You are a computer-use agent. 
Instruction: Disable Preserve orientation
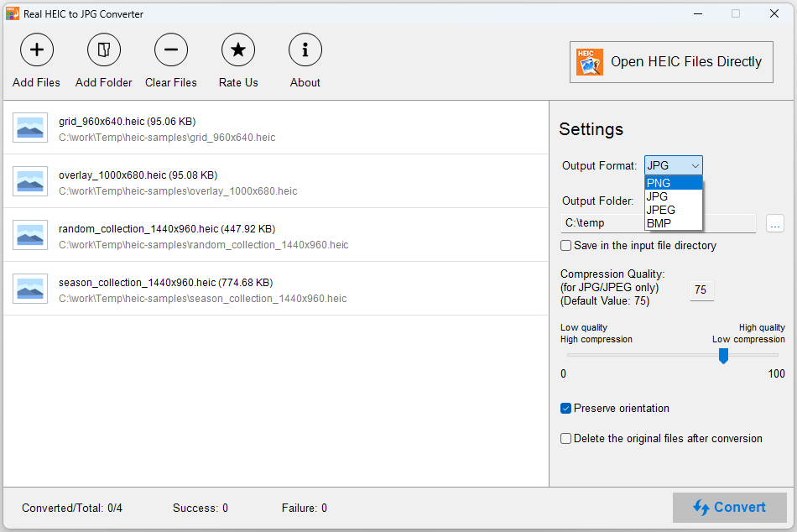coord(565,408)
